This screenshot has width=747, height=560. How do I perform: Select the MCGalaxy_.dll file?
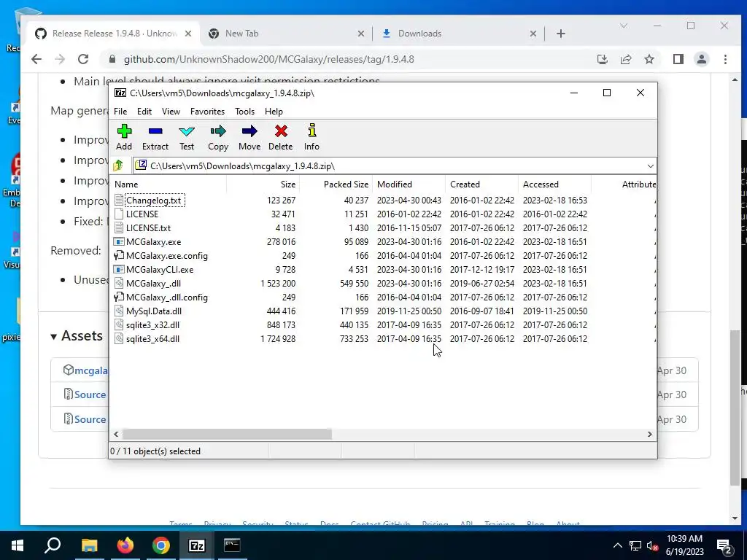coord(153,284)
